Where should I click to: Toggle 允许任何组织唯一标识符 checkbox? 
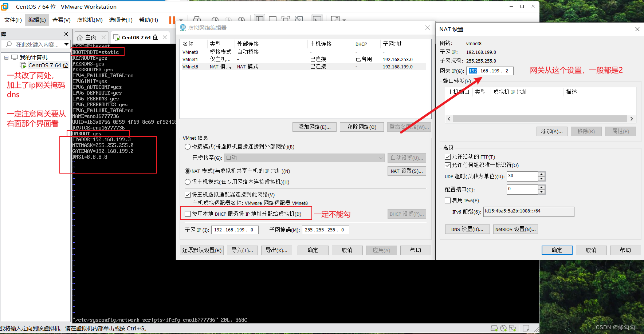pos(448,165)
